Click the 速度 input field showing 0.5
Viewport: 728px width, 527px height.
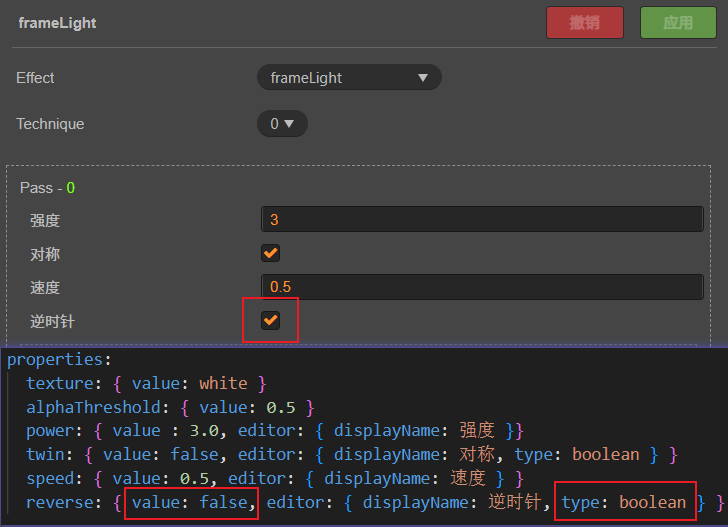482,286
